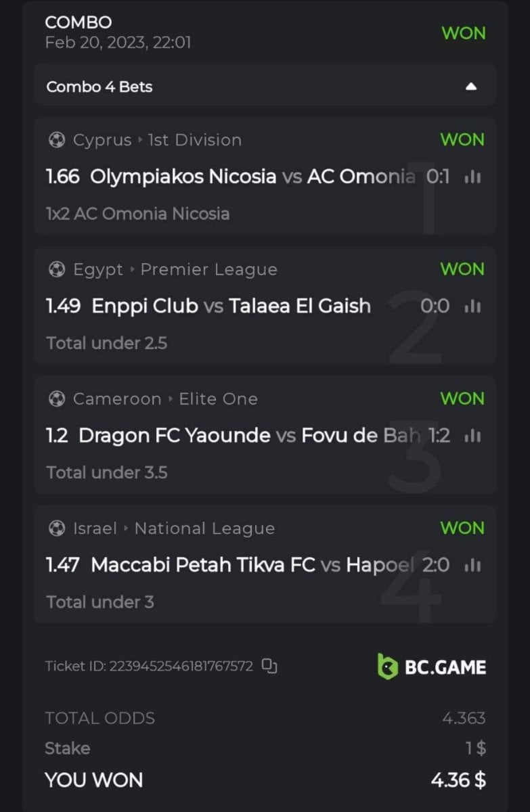Click the BC.GAME logo
Image resolution: width=530 pixels, height=812 pixels.
432,667
